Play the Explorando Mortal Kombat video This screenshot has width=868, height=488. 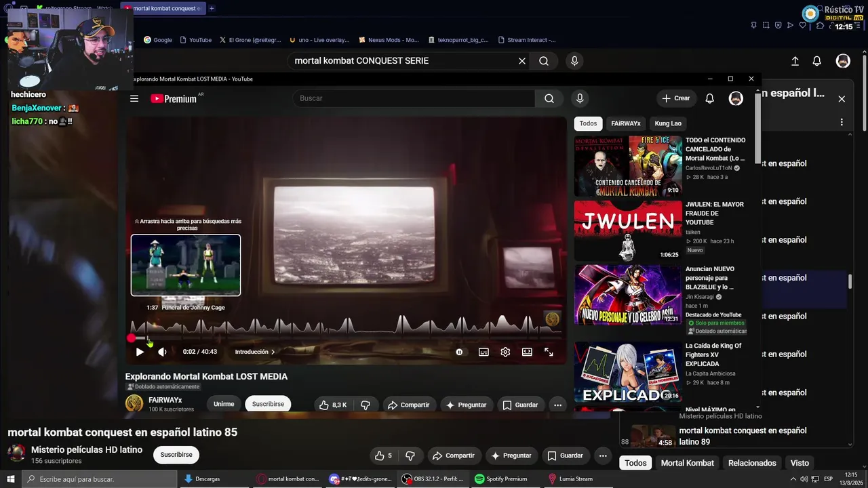tap(140, 352)
